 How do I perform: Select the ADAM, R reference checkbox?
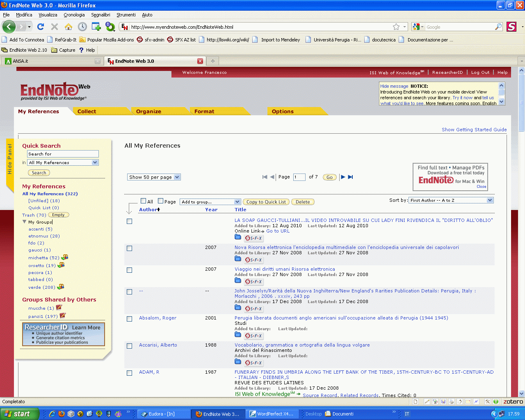pos(130,373)
